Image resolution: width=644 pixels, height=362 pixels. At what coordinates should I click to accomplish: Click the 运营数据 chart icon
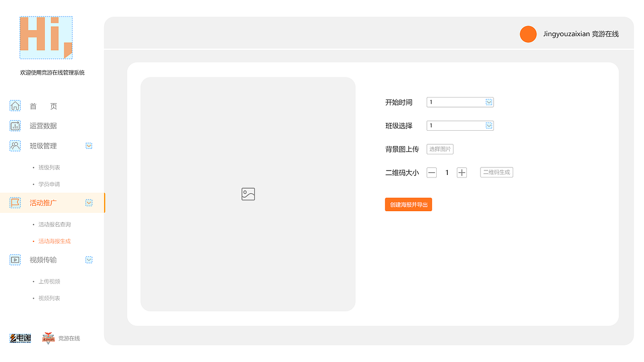tap(15, 126)
